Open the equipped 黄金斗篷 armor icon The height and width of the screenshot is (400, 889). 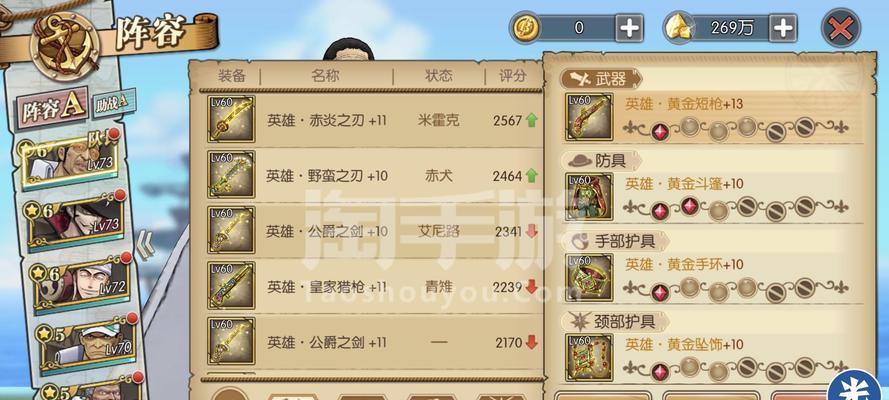point(589,197)
